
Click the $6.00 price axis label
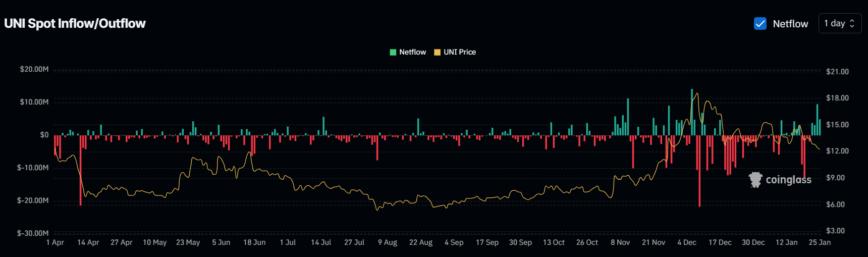point(835,204)
